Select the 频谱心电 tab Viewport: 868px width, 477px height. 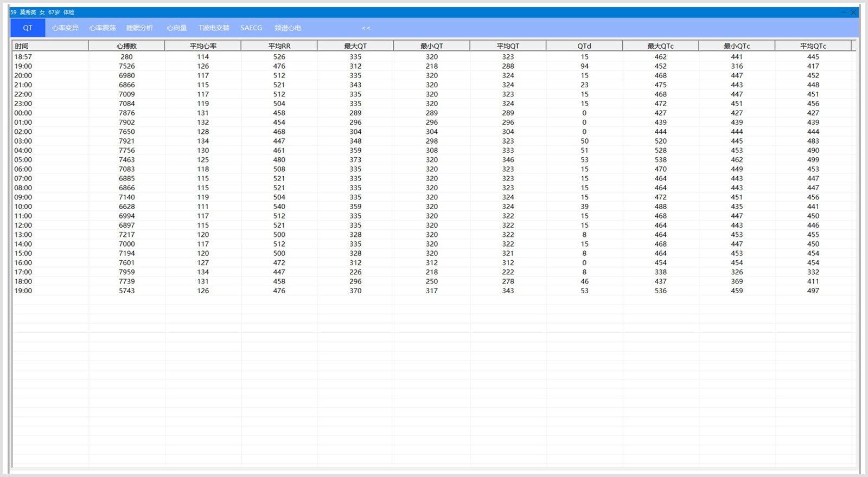pos(288,28)
